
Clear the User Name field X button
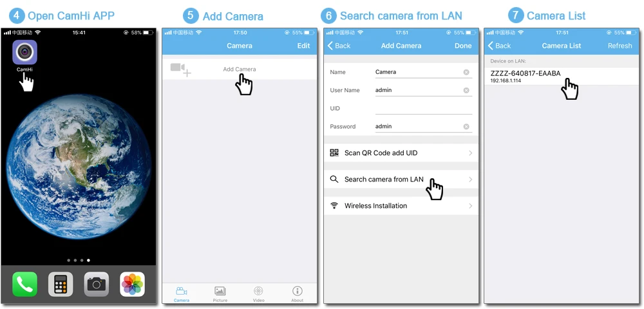pyautogui.click(x=466, y=90)
